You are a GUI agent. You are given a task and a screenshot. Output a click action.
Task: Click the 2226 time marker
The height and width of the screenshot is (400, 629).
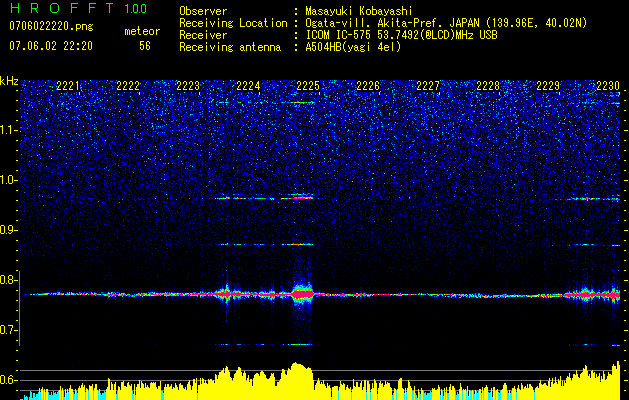click(x=368, y=86)
